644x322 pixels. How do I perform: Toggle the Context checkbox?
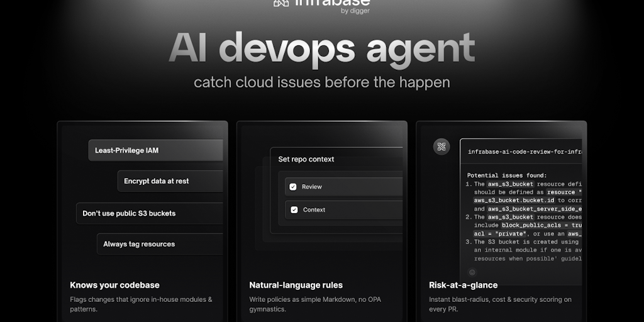coord(294,210)
